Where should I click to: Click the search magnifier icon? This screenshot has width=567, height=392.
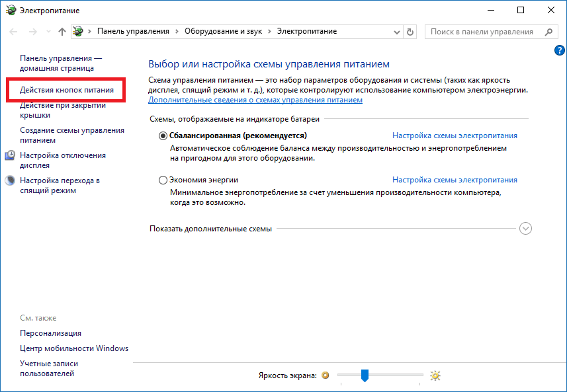(x=548, y=32)
